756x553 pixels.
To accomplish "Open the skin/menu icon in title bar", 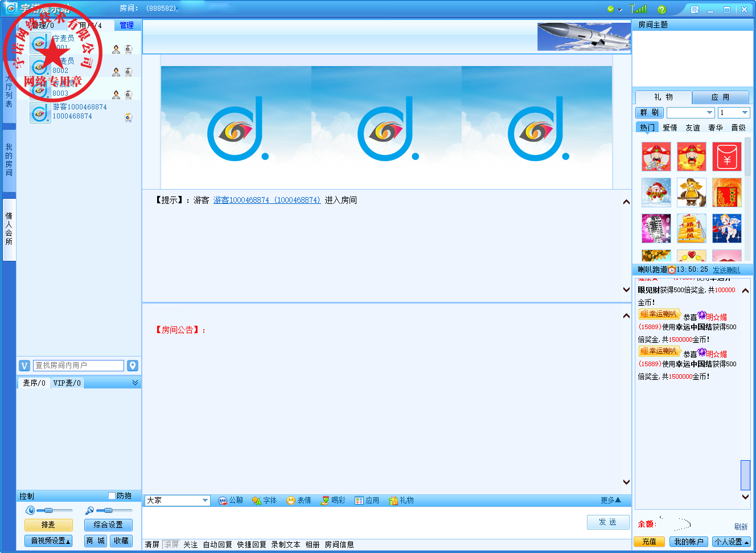I will tap(695, 10).
